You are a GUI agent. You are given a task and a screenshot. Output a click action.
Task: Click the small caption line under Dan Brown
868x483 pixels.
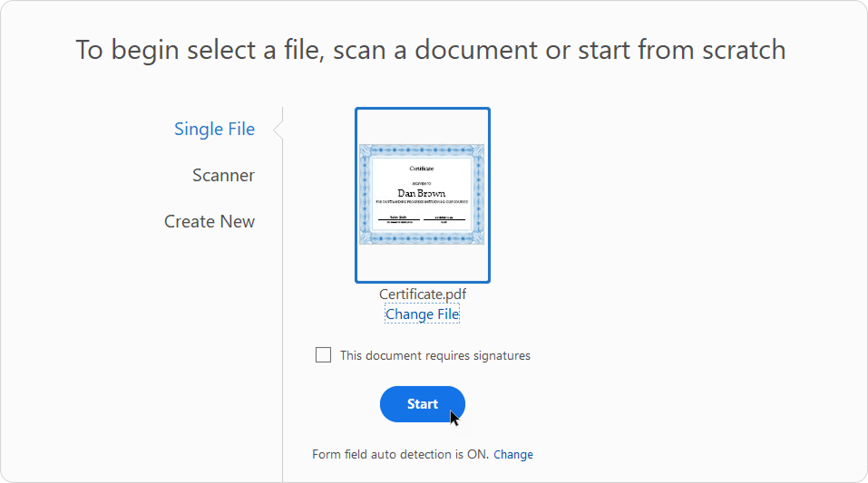[423, 202]
